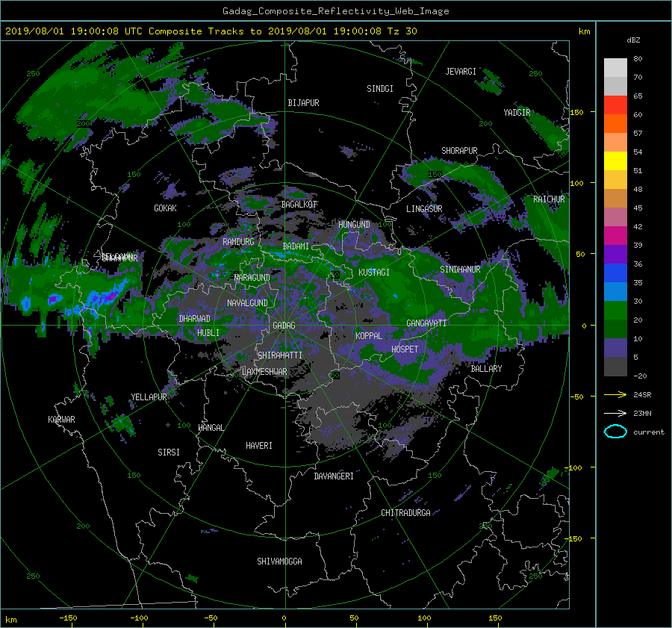Click the BIJAPUR city label
Image resolution: width=672 pixels, height=628 pixels.
pos(303,103)
